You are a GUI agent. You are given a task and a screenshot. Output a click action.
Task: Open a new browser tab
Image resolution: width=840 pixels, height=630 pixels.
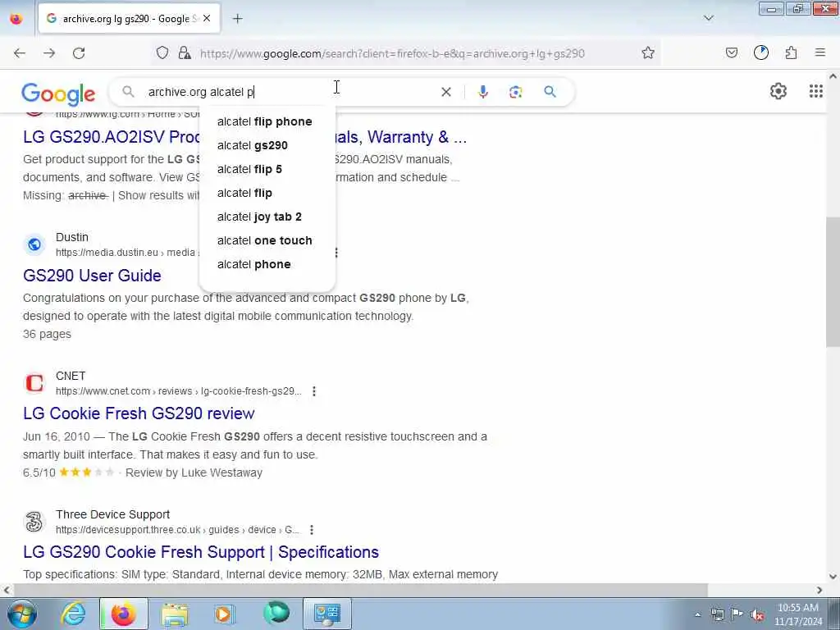click(x=238, y=19)
